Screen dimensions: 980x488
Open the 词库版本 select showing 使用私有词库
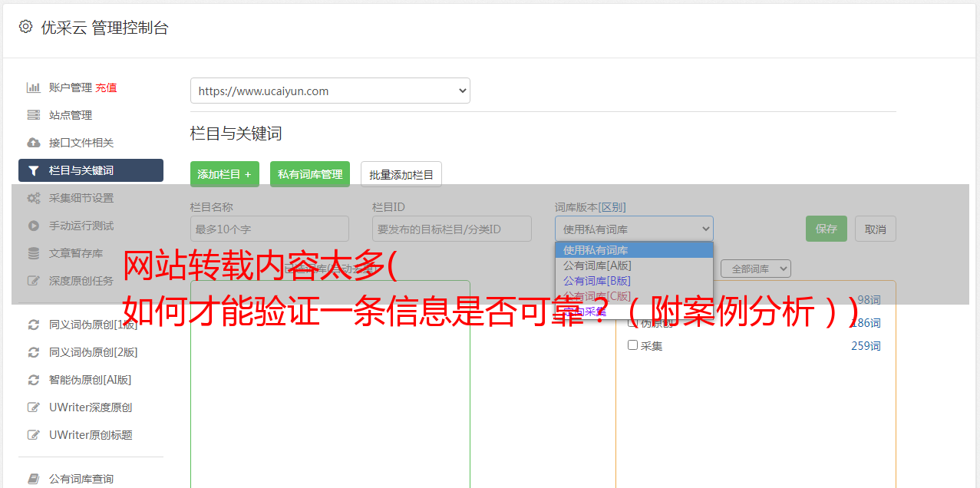tap(634, 229)
